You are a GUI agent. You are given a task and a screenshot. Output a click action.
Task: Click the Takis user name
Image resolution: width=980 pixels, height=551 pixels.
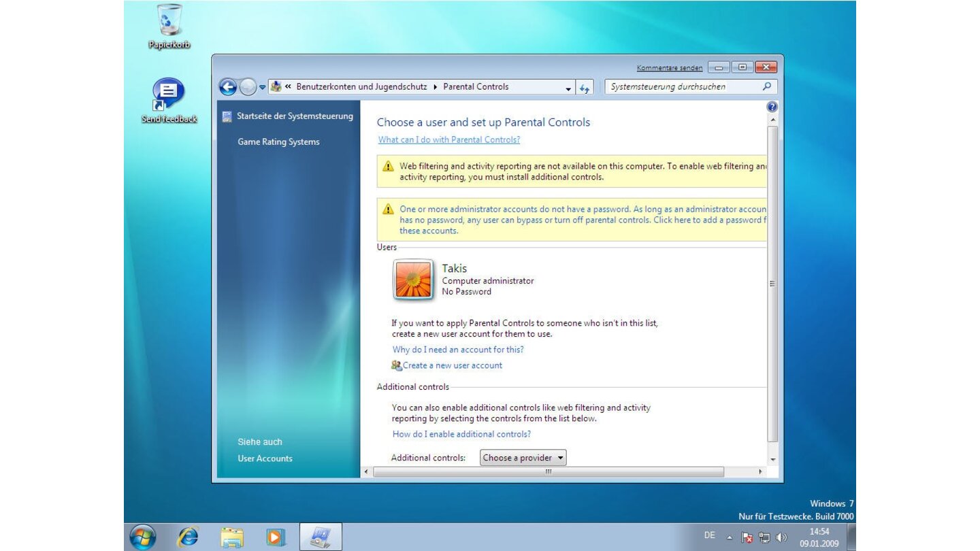click(x=455, y=269)
